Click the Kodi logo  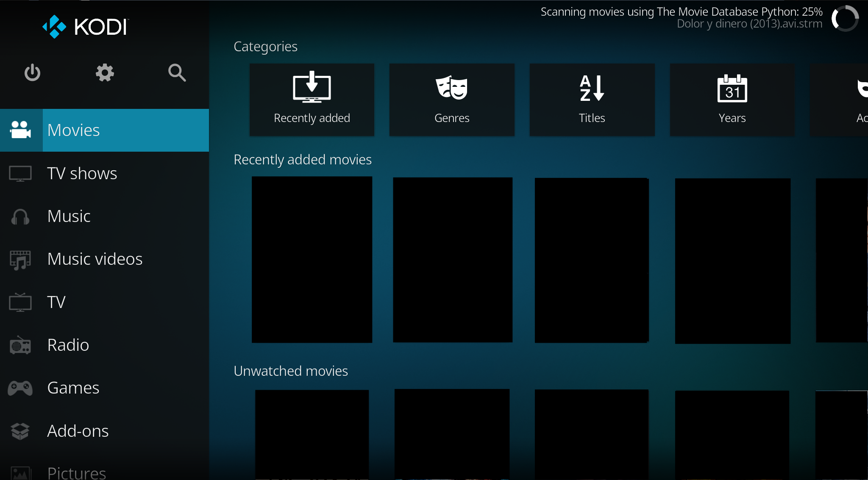(85, 27)
